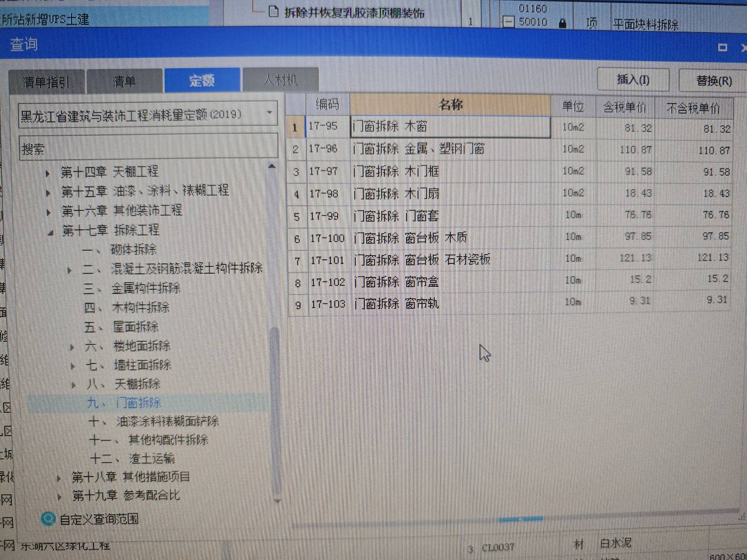Image resolution: width=747 pixels, height=560 pixels.
Task: Click the 插入(I) button
Action: (633, 79)
